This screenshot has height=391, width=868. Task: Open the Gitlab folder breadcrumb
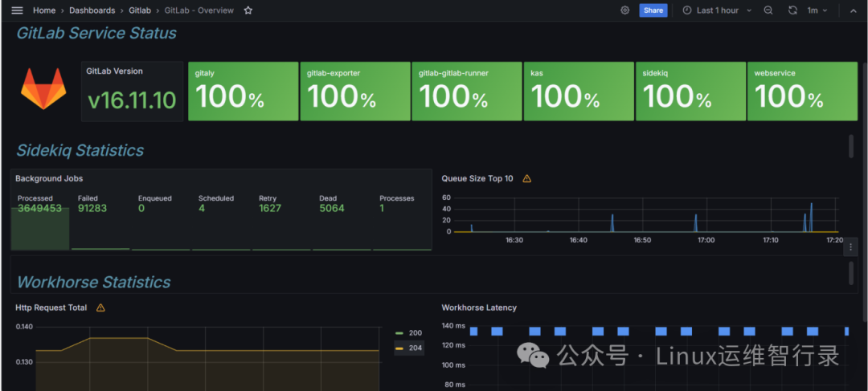140,10
